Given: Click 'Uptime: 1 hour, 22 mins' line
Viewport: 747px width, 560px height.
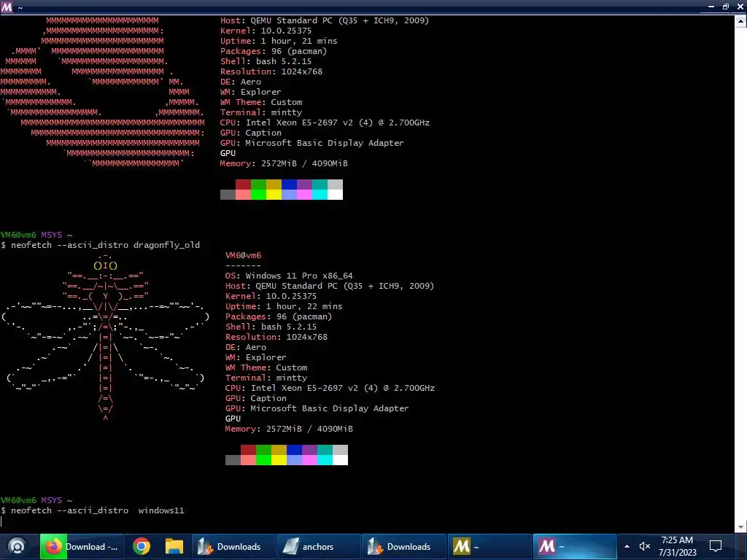Looking at the screenshot, I should pos(284,306).
